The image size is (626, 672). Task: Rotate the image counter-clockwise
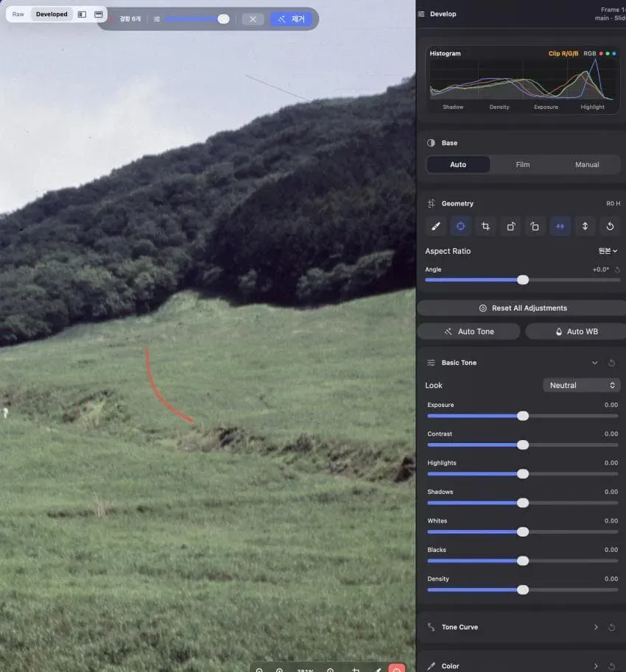535,226
